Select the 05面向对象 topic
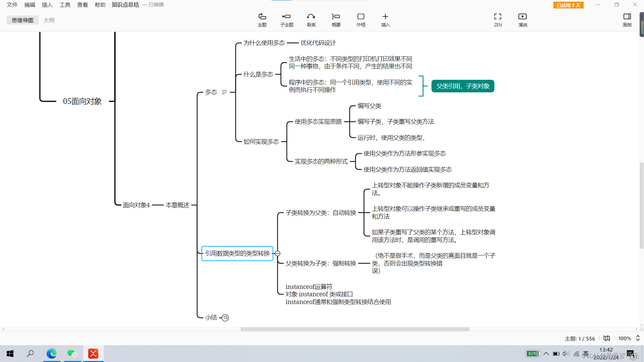Screen dimensions: 644x362 (x=82, y=101)
